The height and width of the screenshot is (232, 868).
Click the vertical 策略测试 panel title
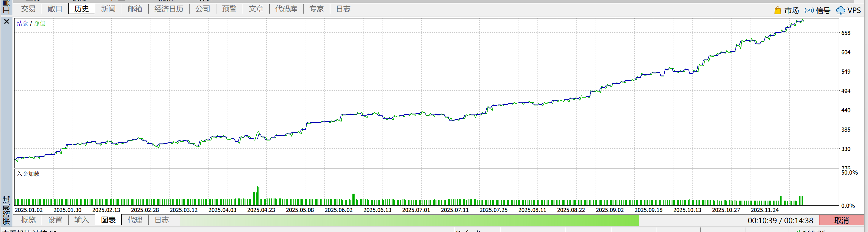point(6,211)
